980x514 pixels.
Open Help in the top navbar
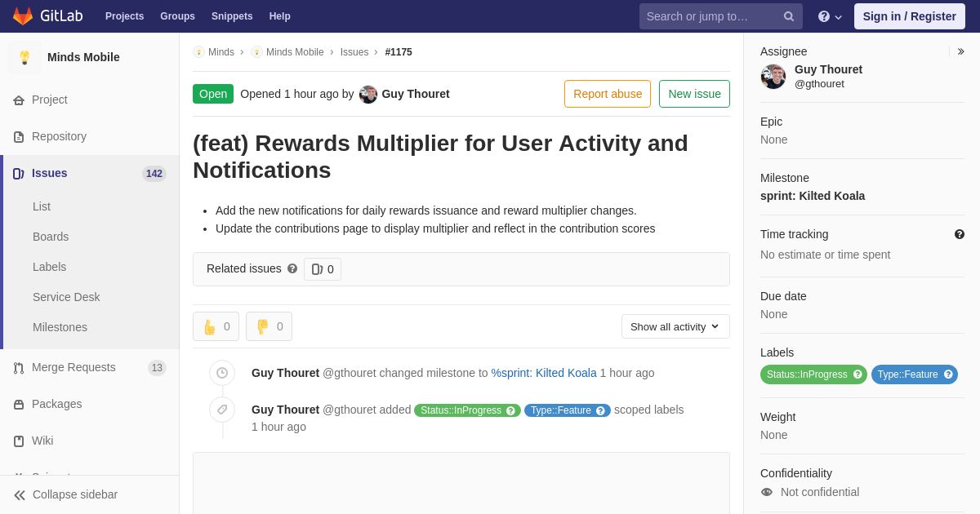[x=280, y=16]
